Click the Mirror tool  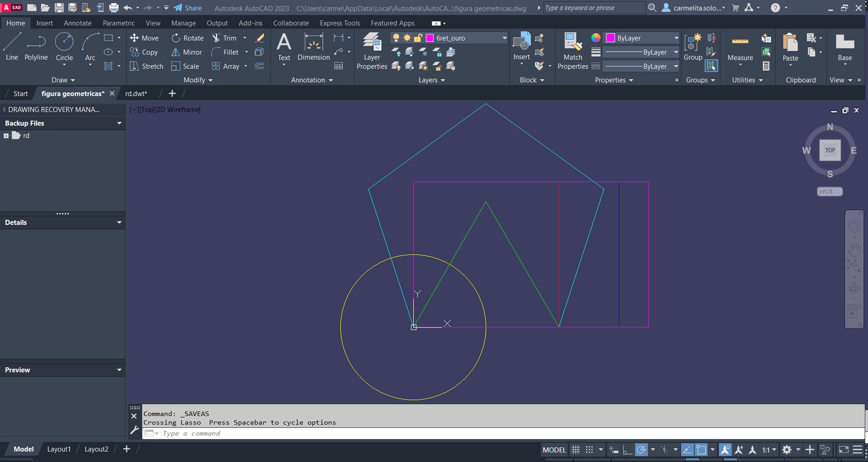(x=186, y=52)
